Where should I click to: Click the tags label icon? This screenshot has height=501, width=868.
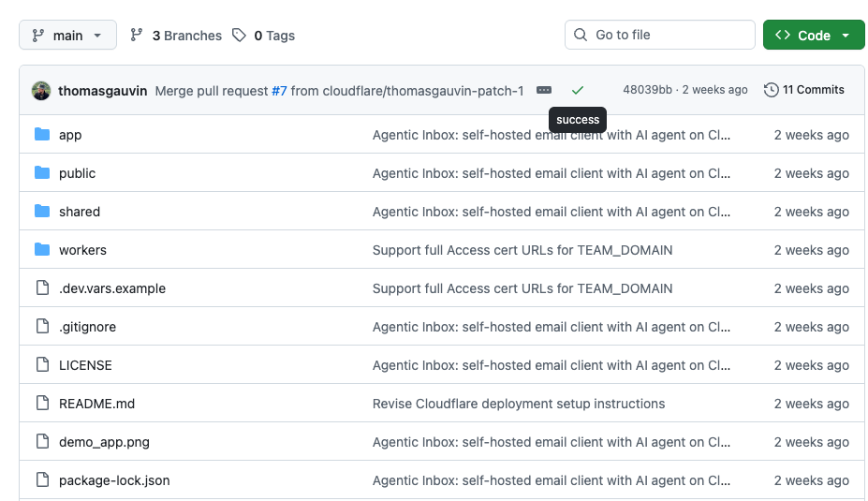(x=239, y=36)
